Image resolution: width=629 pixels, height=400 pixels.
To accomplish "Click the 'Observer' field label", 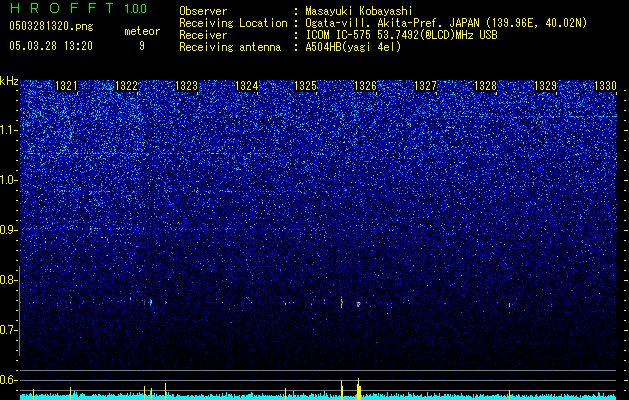I will [x=203, y=11].
